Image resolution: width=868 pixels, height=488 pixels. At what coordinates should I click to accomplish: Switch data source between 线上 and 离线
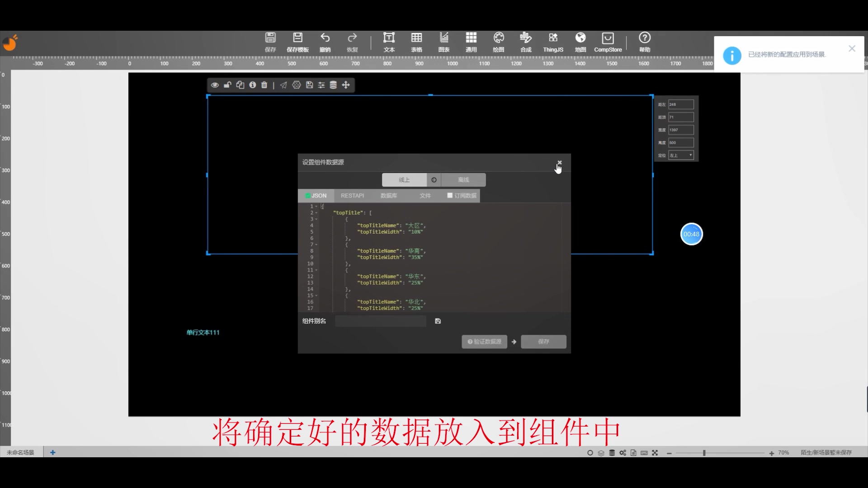point(434,179)
